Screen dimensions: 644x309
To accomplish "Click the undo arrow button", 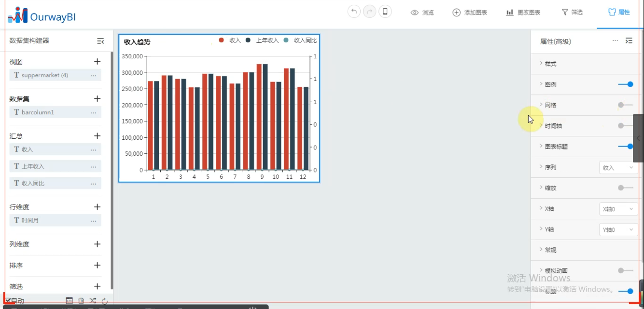I will tap(354, 12).
